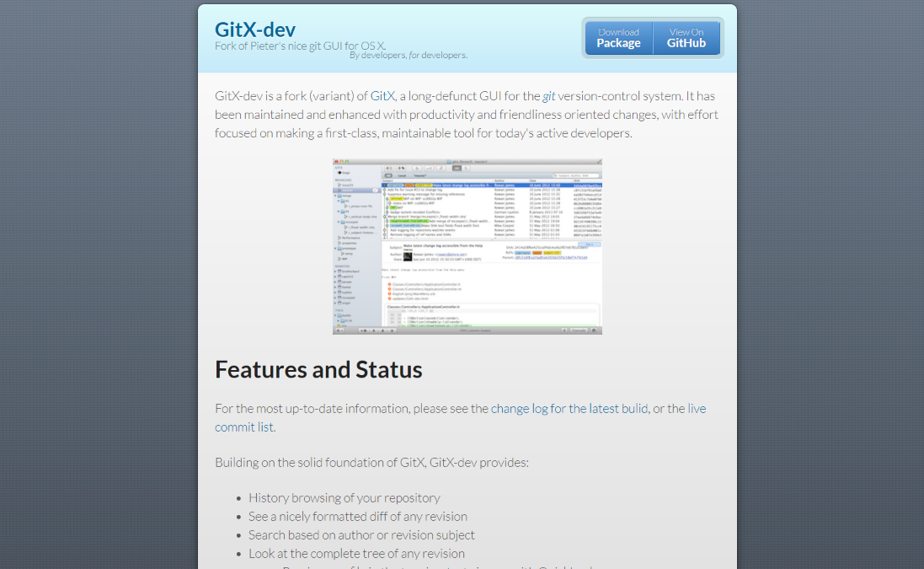This screenshot has width=924, height=569.
Task: Select text 'See a nicely formatted diff of any revision'
Action: [x=358, y=517]
